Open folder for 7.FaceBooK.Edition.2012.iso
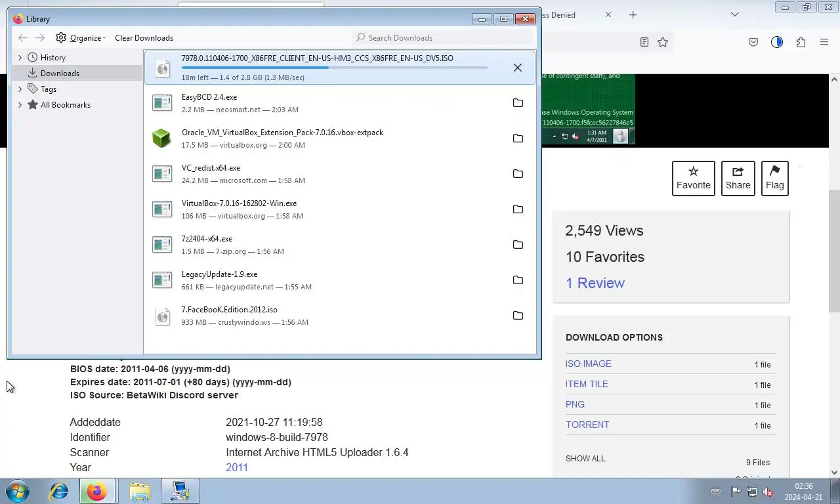The image size is (840, 504). [x=518, y=316]
